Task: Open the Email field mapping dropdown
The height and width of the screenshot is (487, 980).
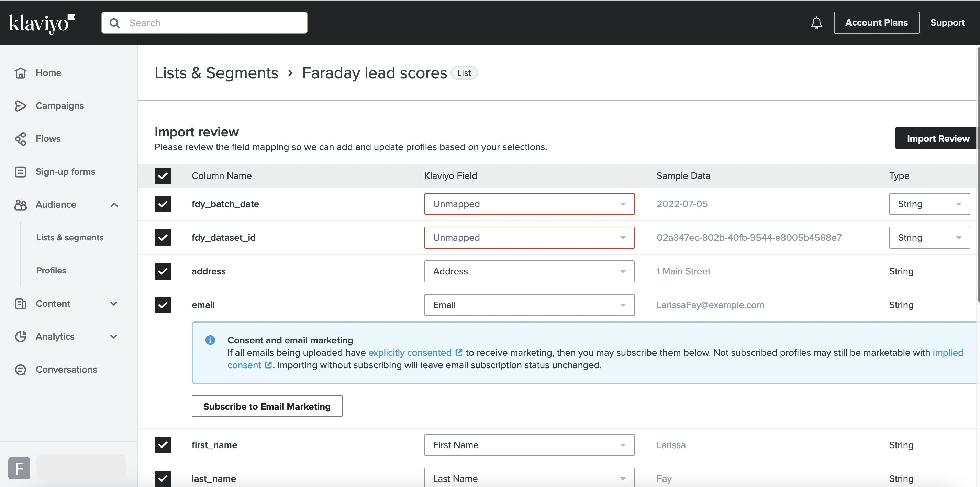Action: click(529, 305)
